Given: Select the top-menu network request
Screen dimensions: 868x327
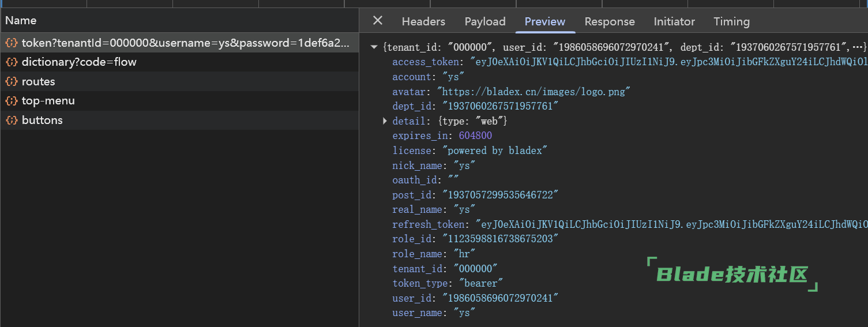Looking at the screenshot, I should [48, 101].
